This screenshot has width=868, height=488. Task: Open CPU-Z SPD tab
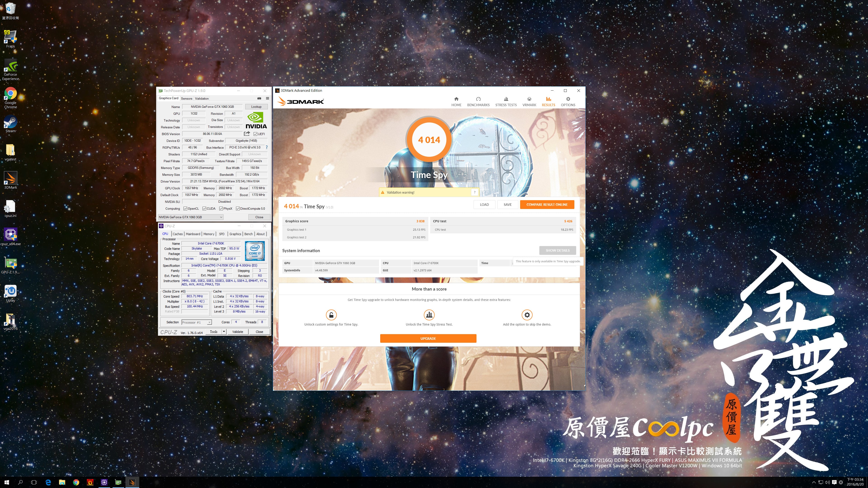coord(222,234)
